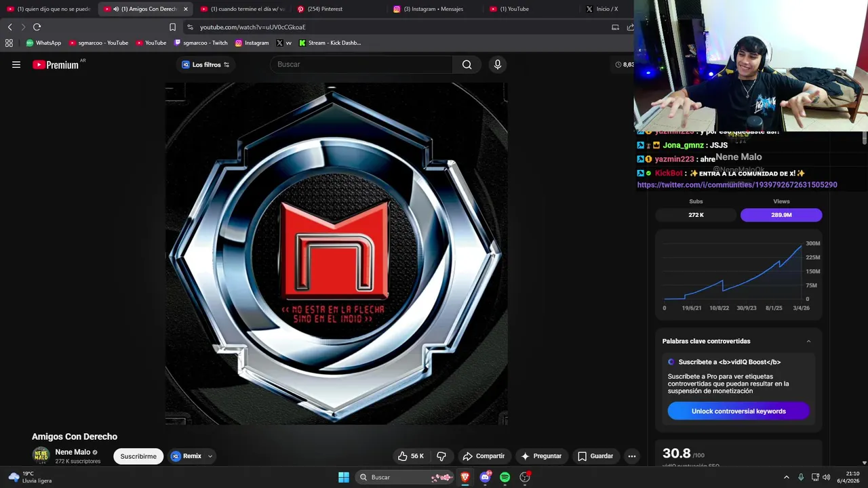Like the video with thumbs up 56 K

click(411, 456)
